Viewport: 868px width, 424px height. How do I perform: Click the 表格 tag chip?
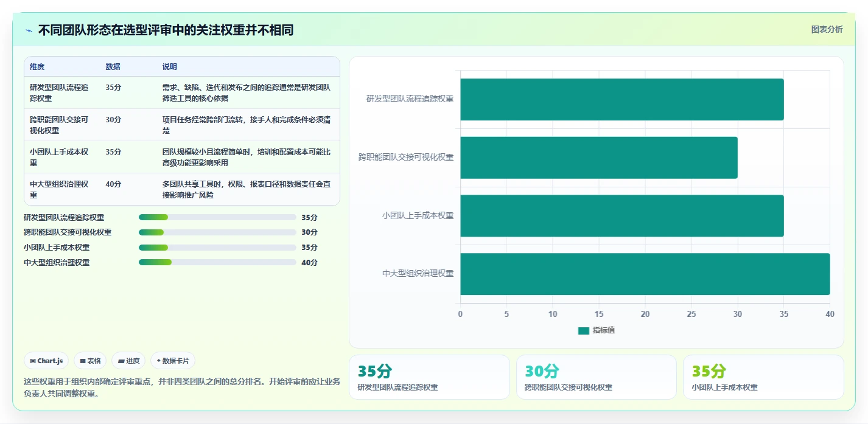coord(90,361)
